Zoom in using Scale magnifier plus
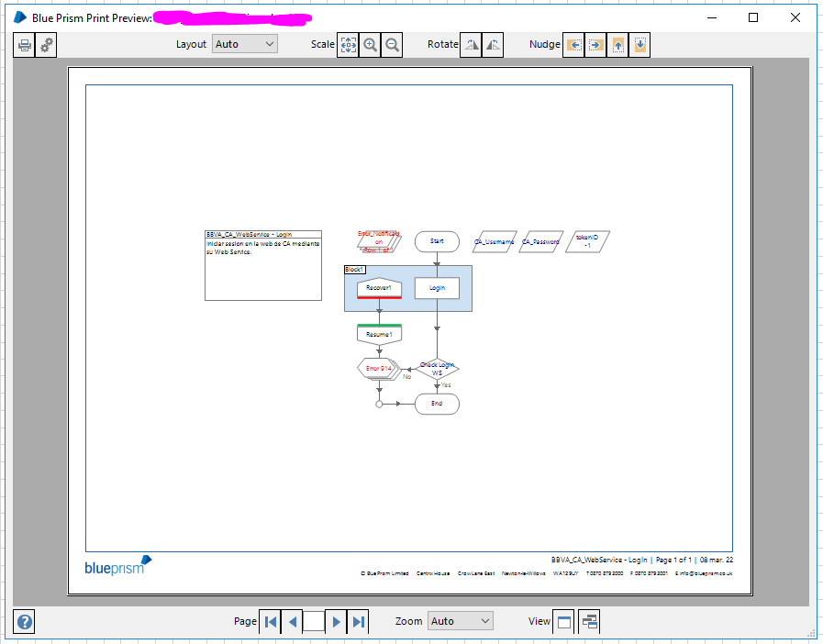The image size is (823, 644). pyautogui.click(x=370, y=45)
